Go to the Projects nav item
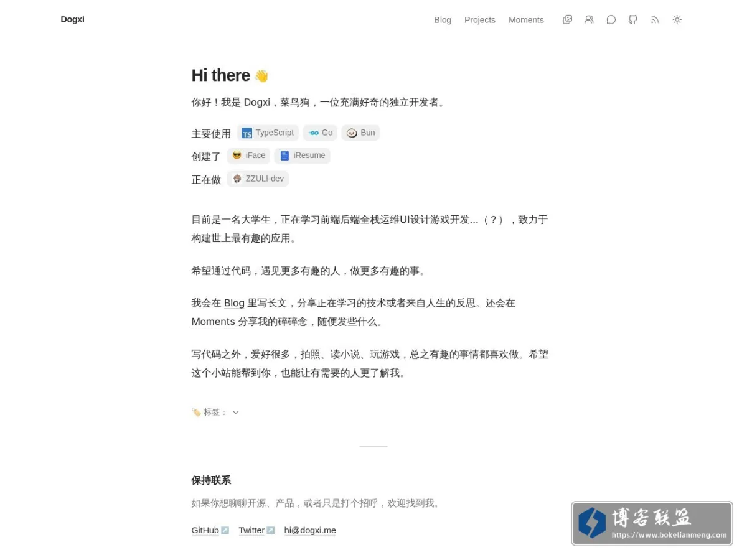This screenshot has width=747, height=560. (480, 20)
